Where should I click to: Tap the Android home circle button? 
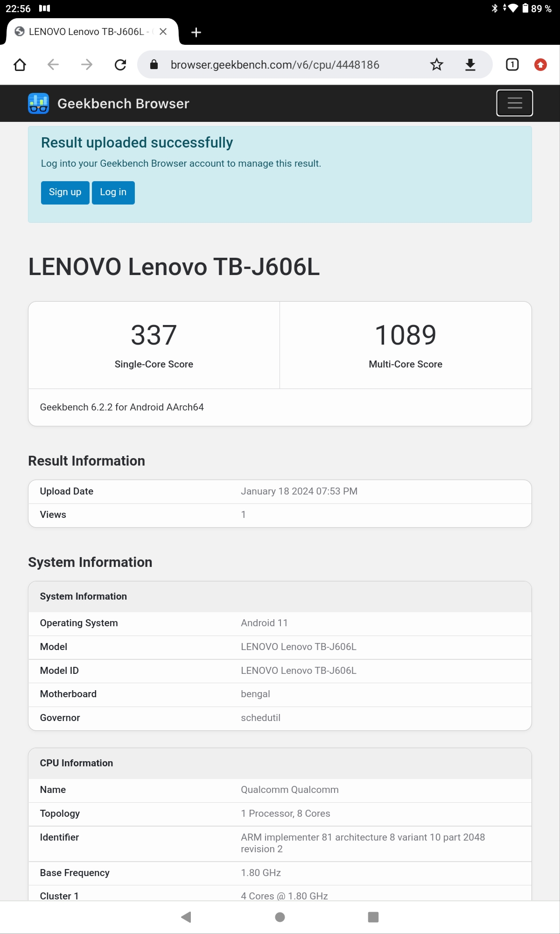(x=280, y=917)
